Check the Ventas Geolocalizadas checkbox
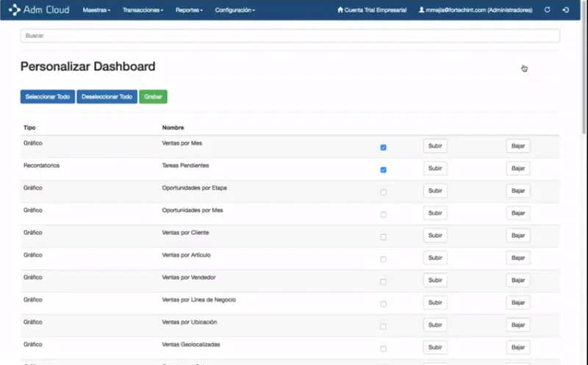The height and width of the screenshot is (365, 588). click(383, 349)
